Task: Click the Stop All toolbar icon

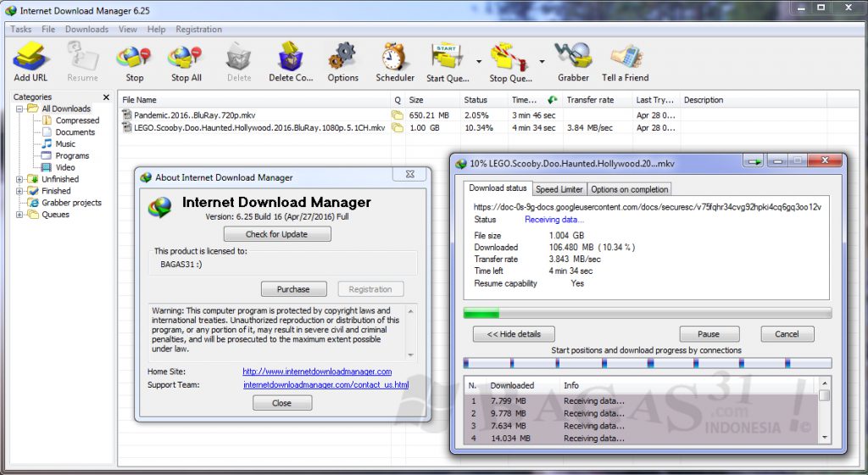Action: coord(186,61)
